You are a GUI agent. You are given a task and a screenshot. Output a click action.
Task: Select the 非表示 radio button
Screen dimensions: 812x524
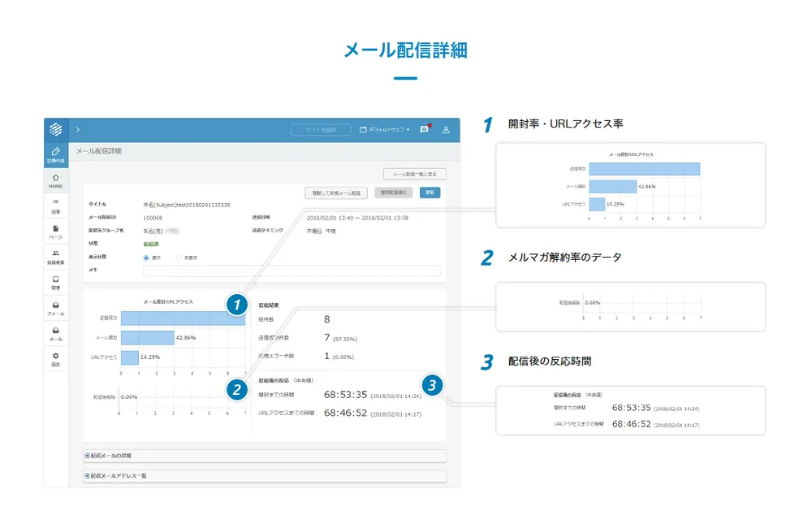(x=179, y=258)
